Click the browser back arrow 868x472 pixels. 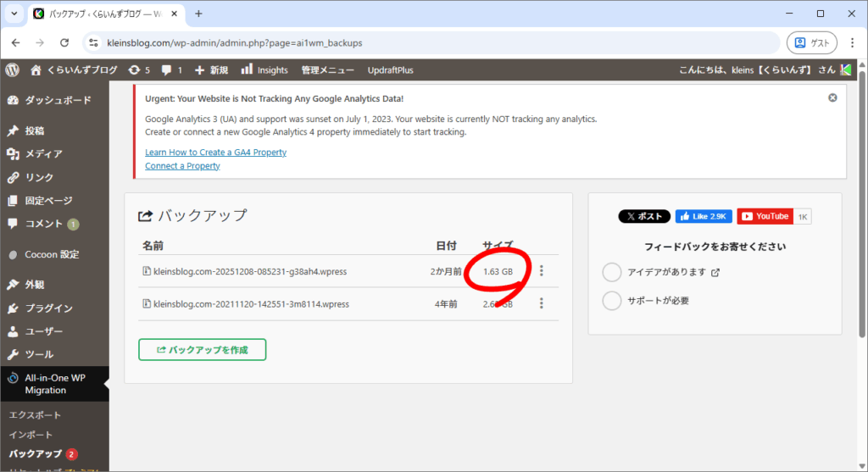coord(15,42)
